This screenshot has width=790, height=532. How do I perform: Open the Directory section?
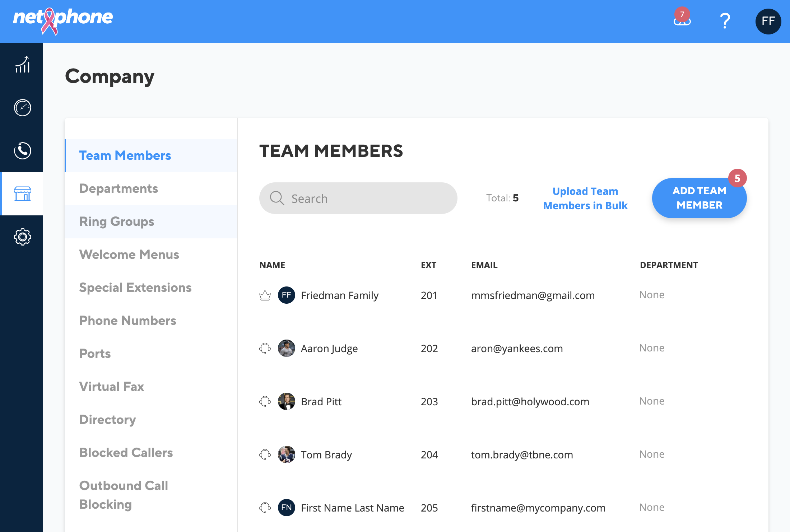tap(151, 420)
